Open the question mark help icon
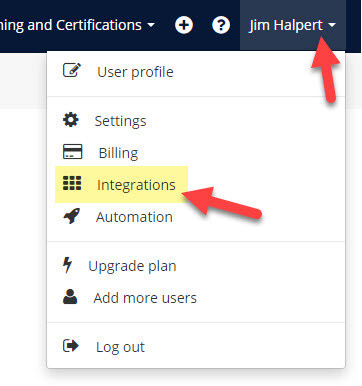This screenshot has width=362, height=386. [221, 25]
